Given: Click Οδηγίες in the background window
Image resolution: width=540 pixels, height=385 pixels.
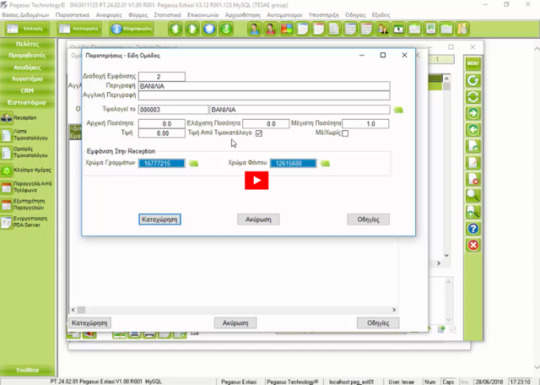Looking at the screenshot, I should click(378, 323).
